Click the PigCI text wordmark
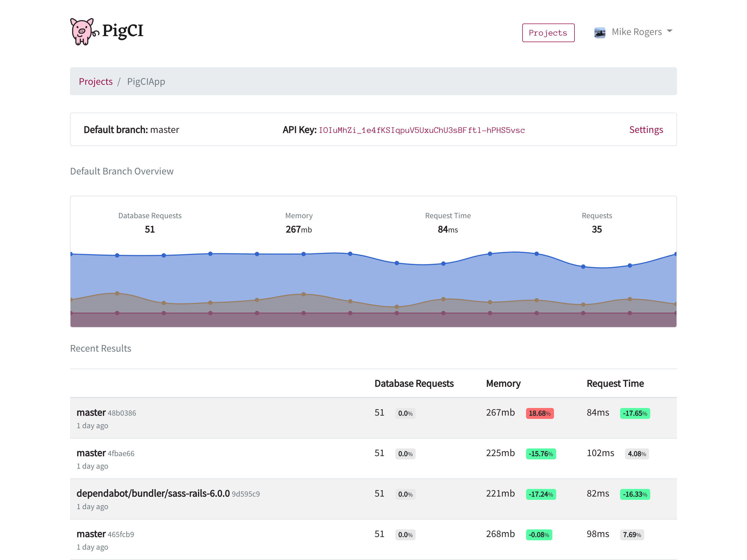The image size is (747, 560). [122, 31]
